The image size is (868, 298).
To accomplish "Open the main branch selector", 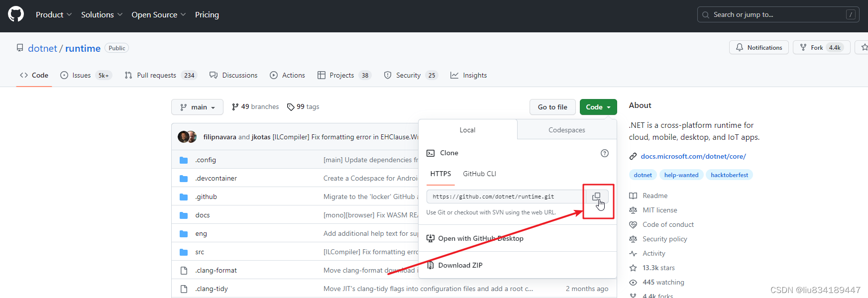I will (198, 107).
